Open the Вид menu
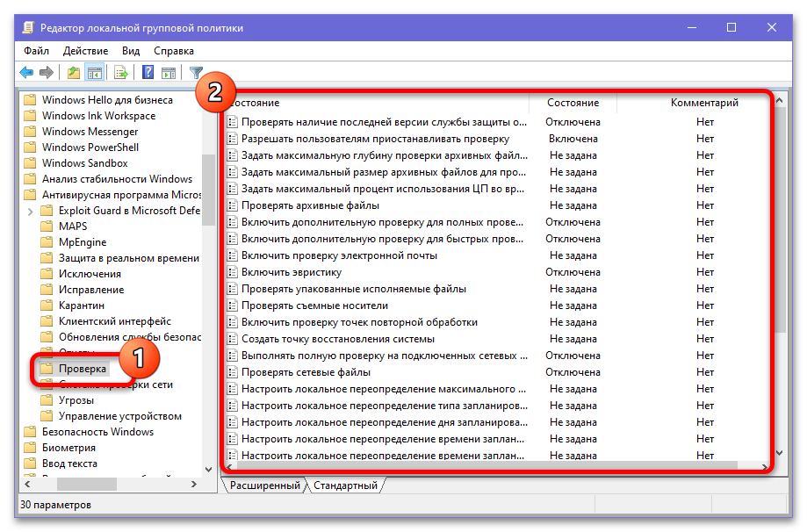 [x=131, y=51]
